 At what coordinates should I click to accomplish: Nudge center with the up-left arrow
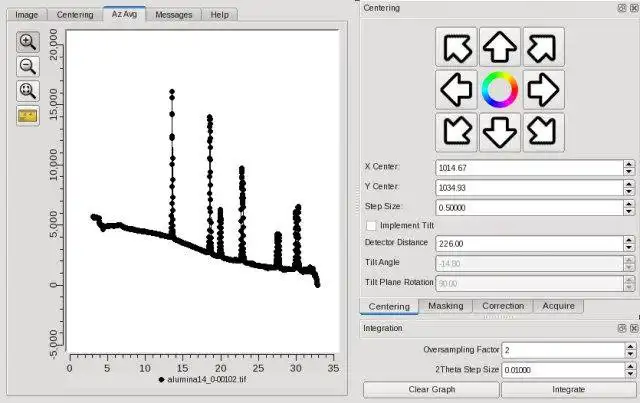tap(456, 47)
